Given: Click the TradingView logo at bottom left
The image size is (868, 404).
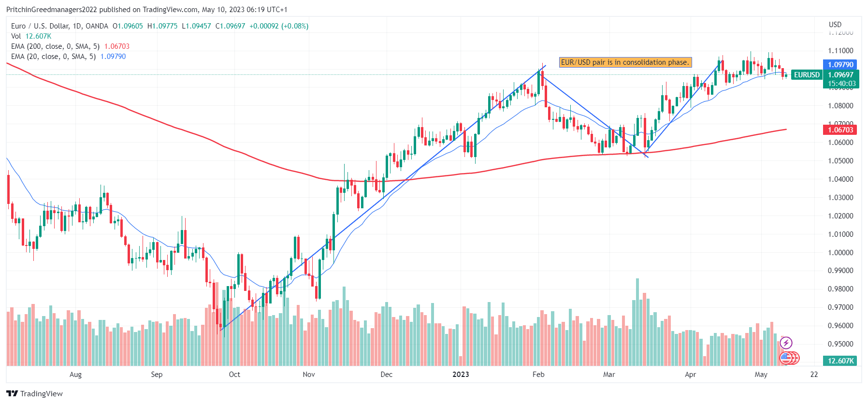Looking at the screenshot, I should (34, 393).
